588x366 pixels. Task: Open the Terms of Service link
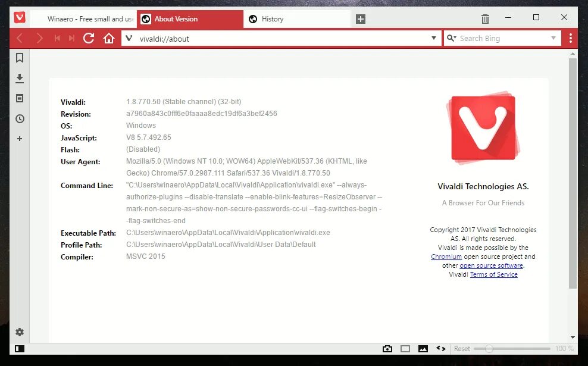click(494, 274)
